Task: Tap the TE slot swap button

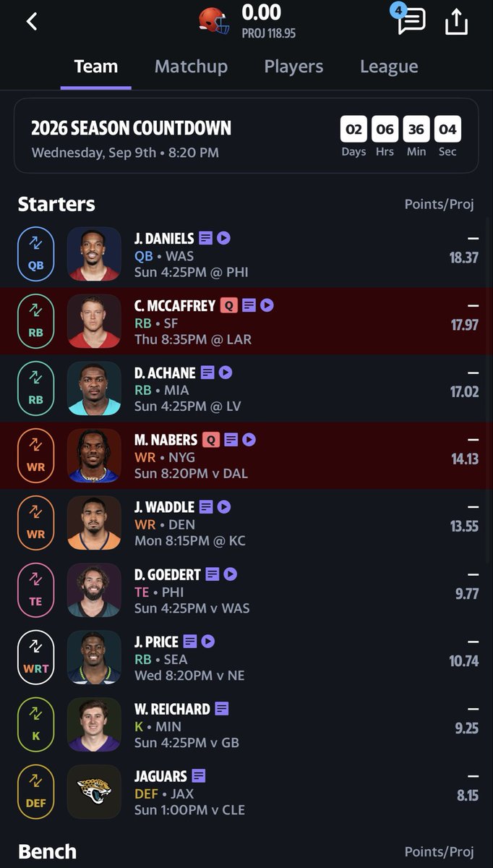Action: [36, 590]
